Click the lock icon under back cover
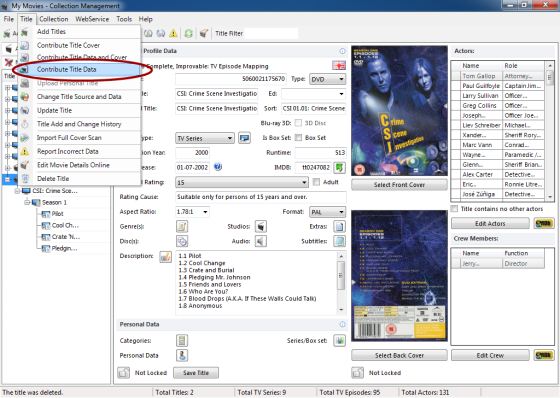 coord(358,373)
